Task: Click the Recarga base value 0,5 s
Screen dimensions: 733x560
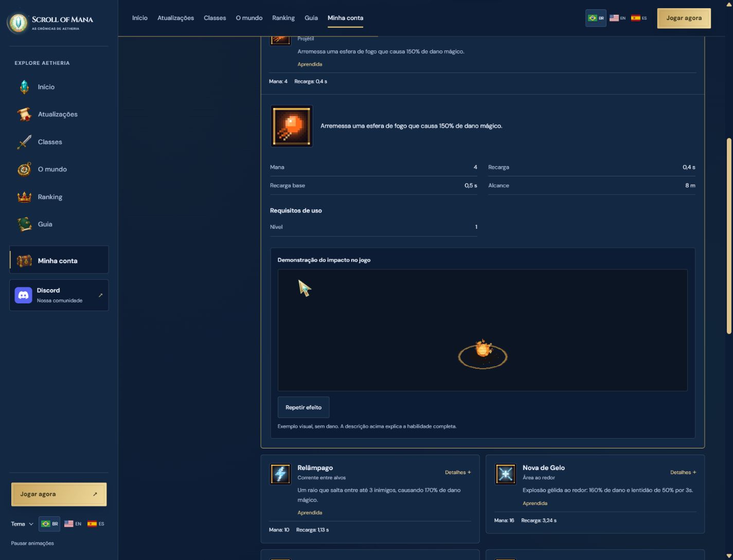Action: [471, 186]
